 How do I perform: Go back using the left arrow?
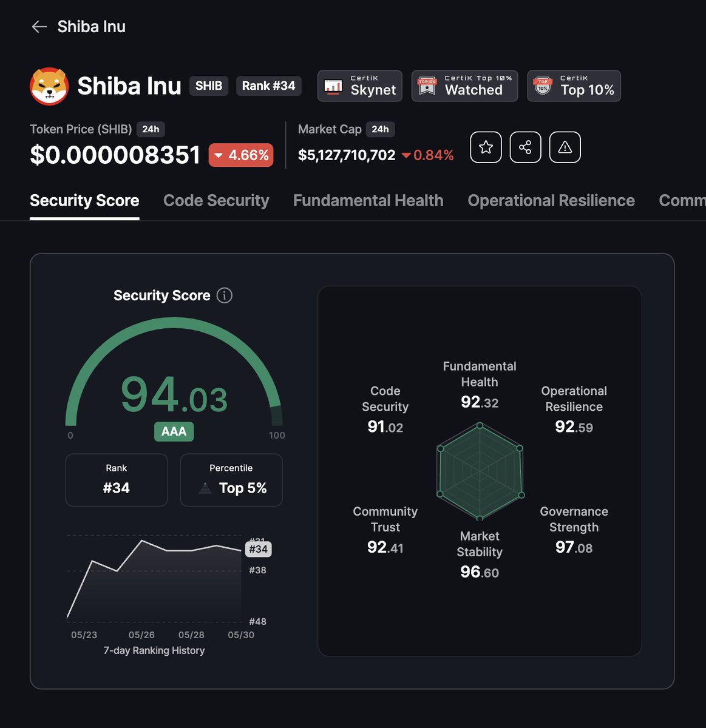tap(39, 27)
